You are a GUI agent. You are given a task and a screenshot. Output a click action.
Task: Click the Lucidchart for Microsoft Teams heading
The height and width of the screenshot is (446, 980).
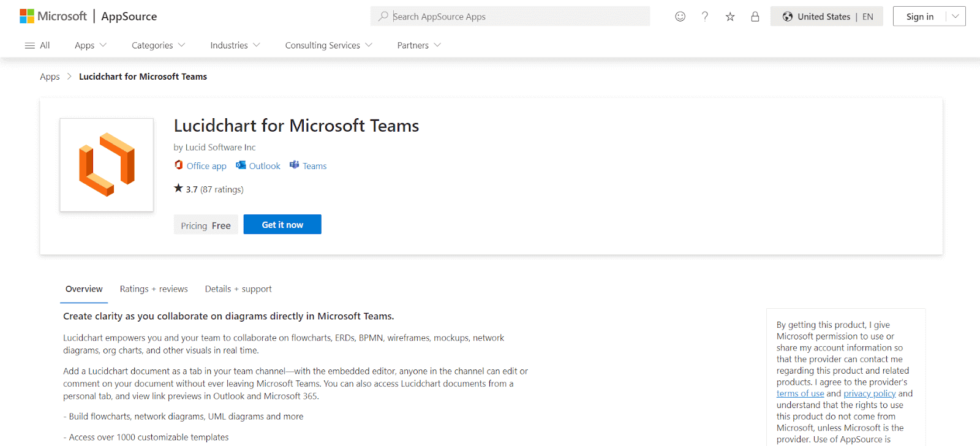point(296,126)
